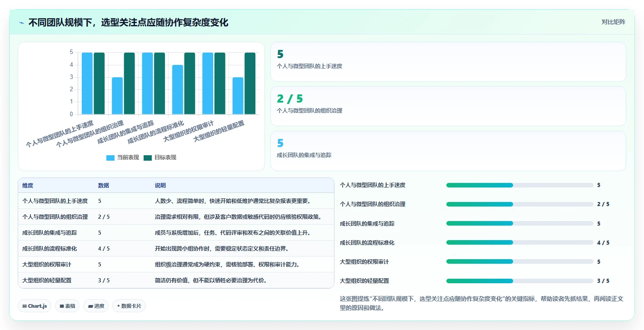
Task: Open the data card showing 2 / 5
Action: (x=448, y=106)
